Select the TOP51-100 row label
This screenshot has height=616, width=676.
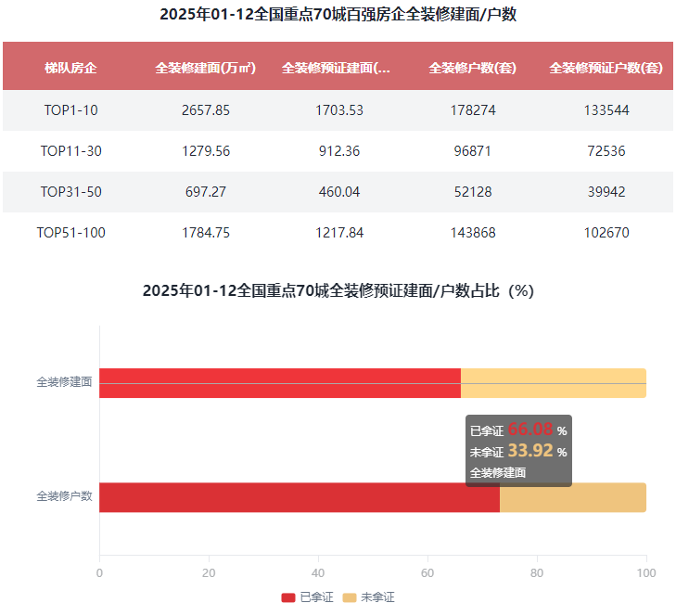pos(70,233)
